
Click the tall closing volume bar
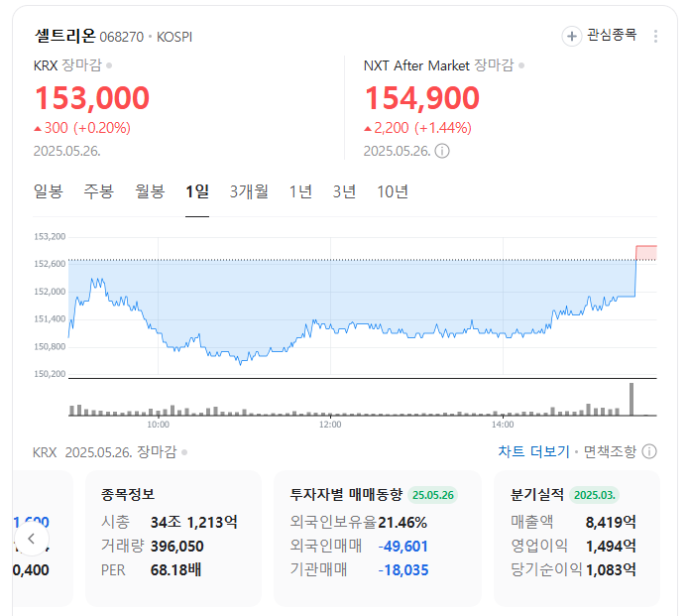coord(632,399)
